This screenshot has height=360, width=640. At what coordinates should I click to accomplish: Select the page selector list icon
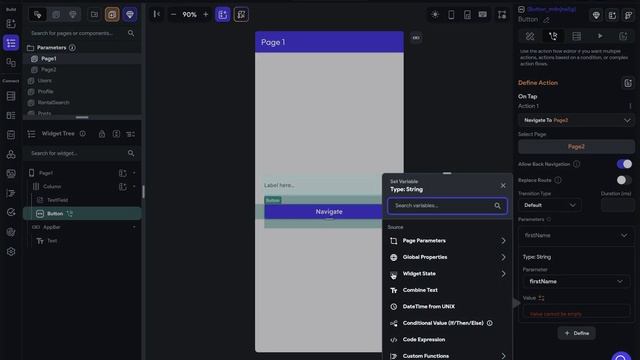tap(11, 43)
